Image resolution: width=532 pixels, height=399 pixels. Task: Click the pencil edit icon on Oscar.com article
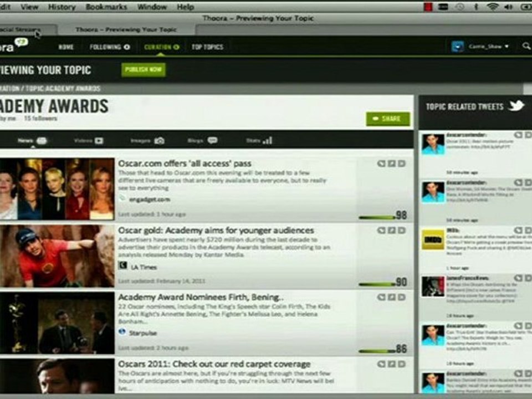click(x=392, y=163)
